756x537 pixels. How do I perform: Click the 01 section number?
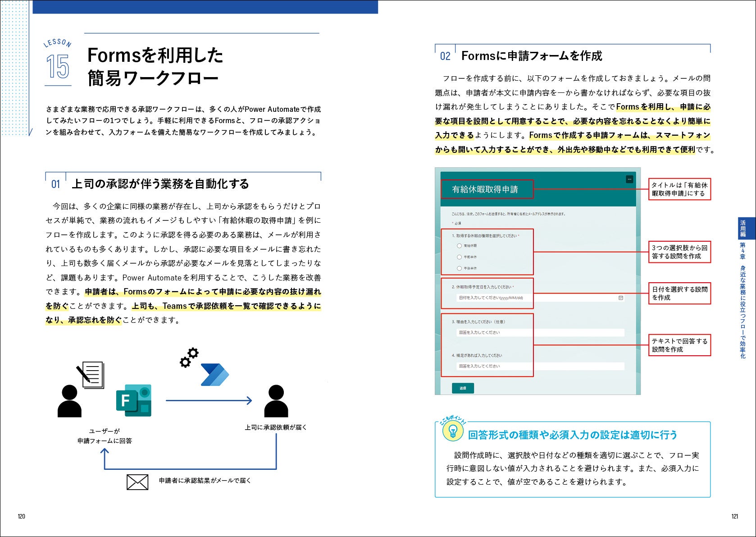(x=55, y=184)
